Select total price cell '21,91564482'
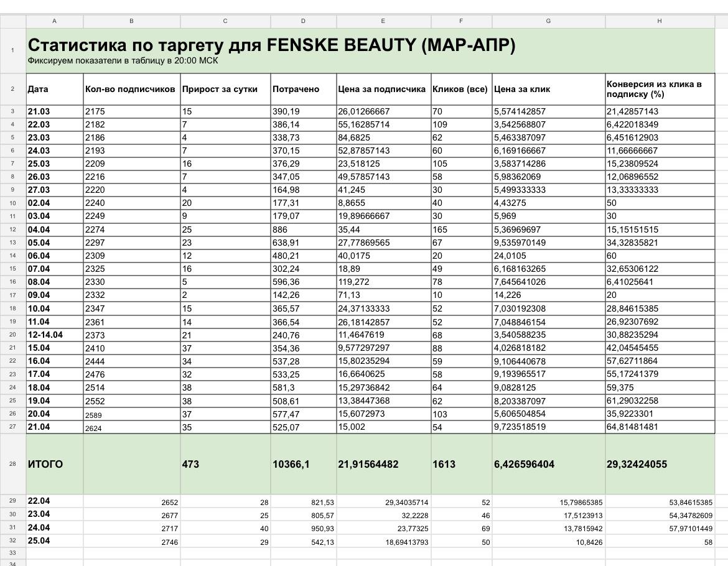728x566 pixels. click(x=383, y=464)
